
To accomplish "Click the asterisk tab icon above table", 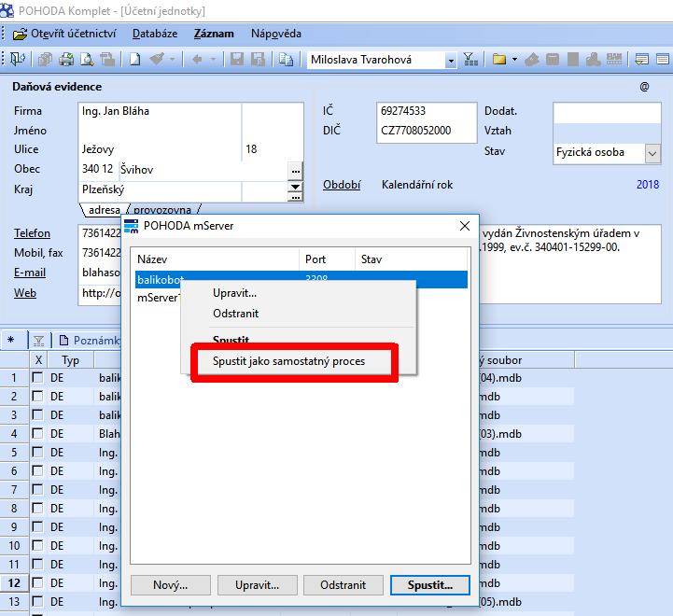I will [10, 341].
